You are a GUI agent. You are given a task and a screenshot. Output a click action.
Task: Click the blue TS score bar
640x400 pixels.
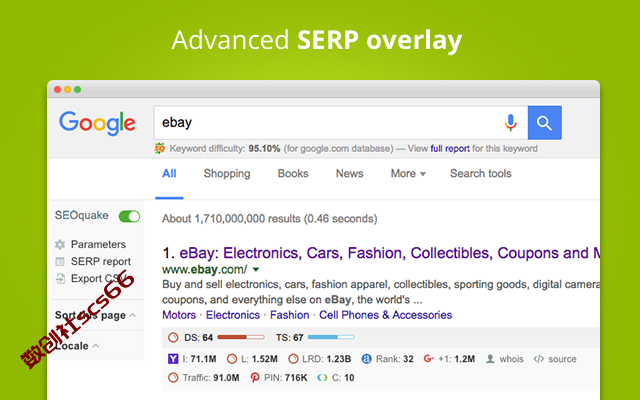[x=331, y=337]
